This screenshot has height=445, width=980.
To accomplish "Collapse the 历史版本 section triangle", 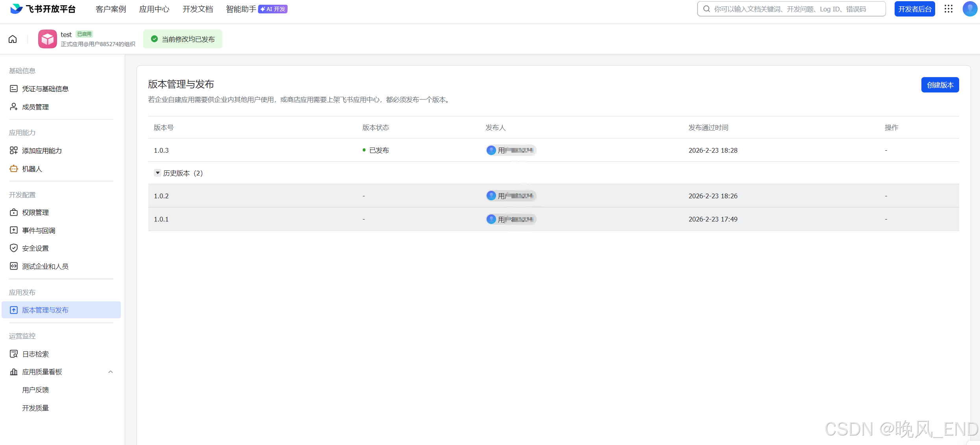I will (157, 173).
